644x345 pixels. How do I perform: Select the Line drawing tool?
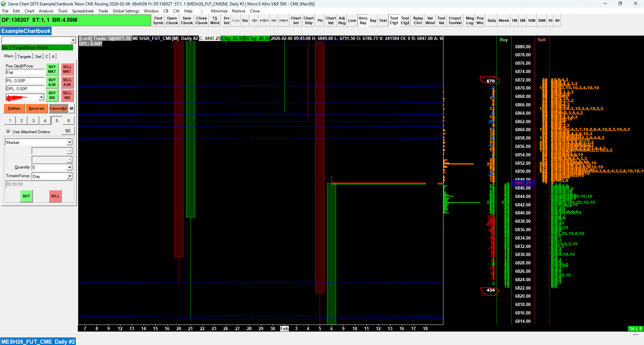coord(352,20)
